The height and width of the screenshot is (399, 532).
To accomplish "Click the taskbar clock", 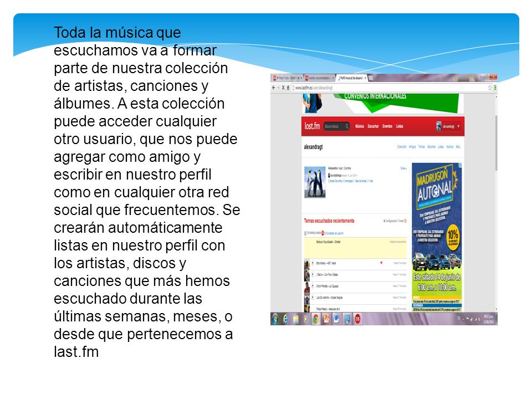I will [x=489, y=319].
